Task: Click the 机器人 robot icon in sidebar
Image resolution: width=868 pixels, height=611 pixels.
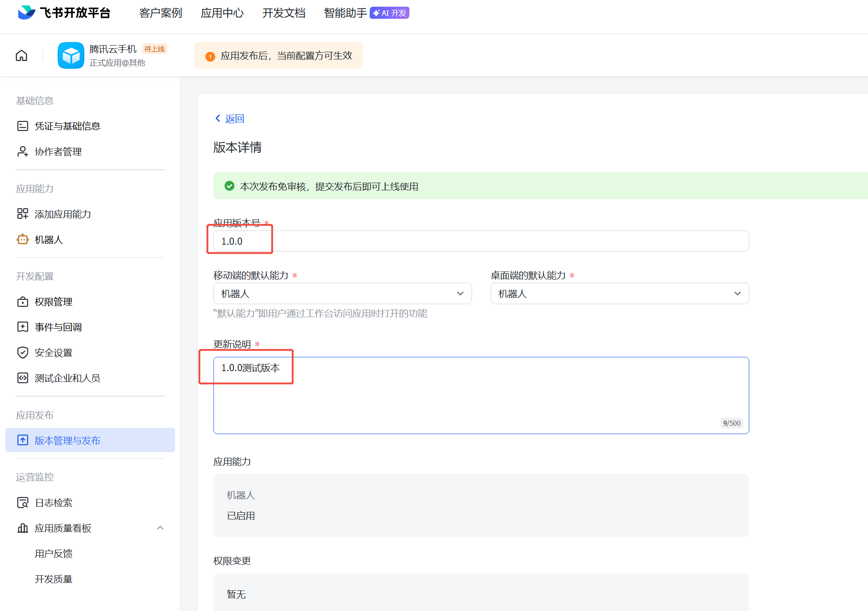Action: pos(22,239)
